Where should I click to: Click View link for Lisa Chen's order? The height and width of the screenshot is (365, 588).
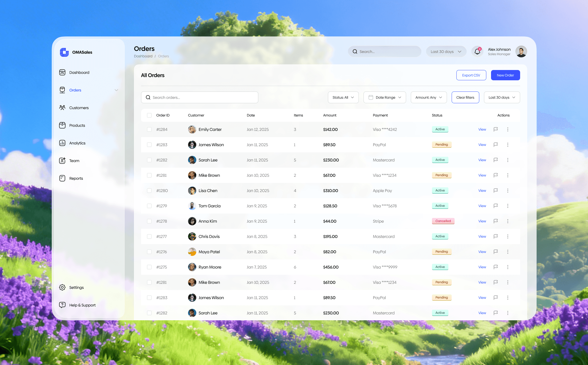click(482, 191)
